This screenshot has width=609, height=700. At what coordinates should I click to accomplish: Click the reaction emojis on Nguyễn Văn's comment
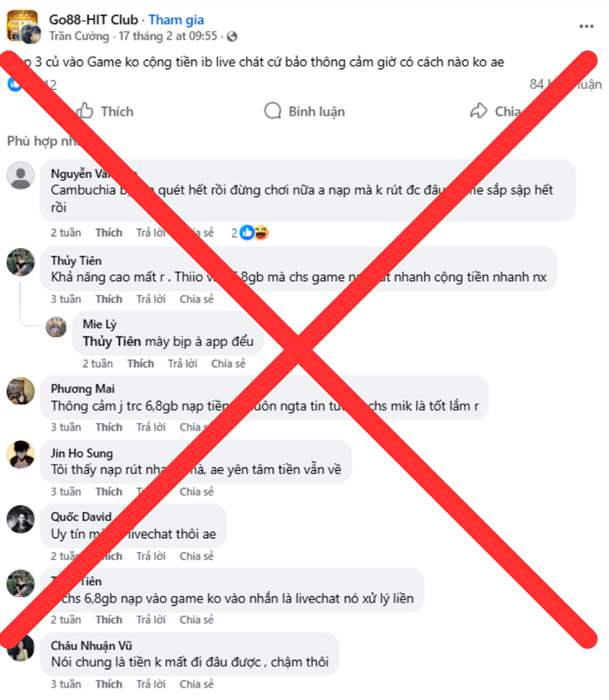[x=254, y=233]
